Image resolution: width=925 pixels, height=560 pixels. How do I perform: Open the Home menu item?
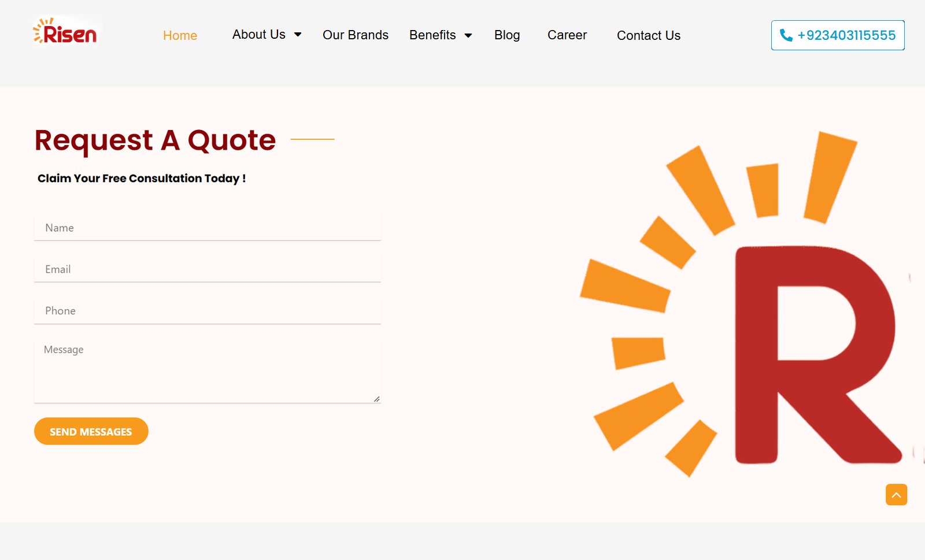click(x=180, y=35)
